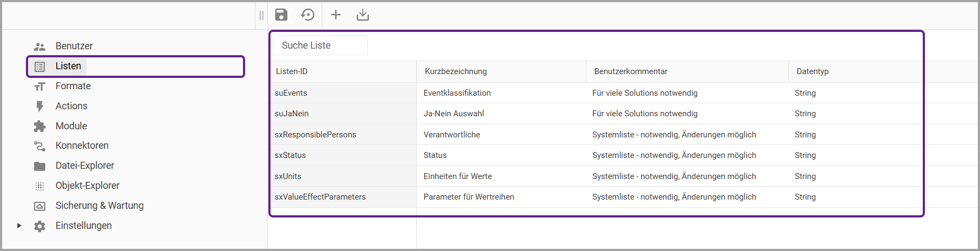Select Listen in the sidebar
Screen dimensions: 980x251
[68, 66]
